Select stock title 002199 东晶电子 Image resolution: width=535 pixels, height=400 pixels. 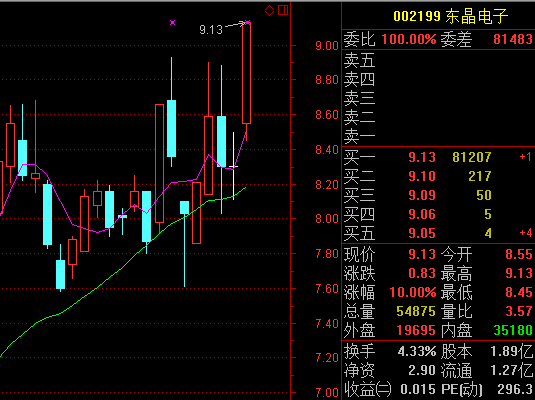click(450, 16)
